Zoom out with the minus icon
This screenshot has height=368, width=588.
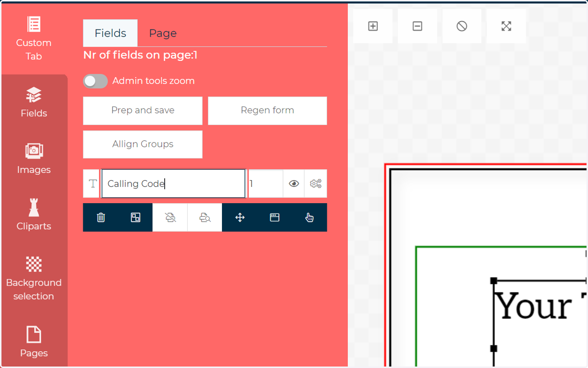coord(417,26)
